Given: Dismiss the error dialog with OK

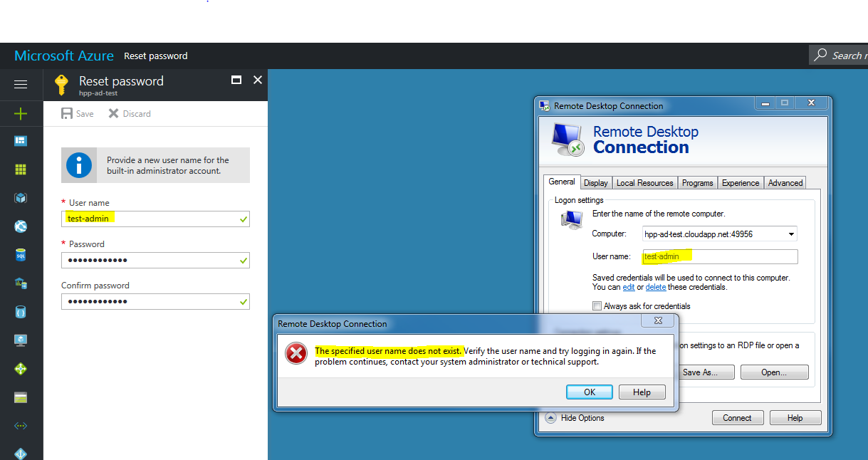Looking at the screenshot, I should [x=589, y=392].
